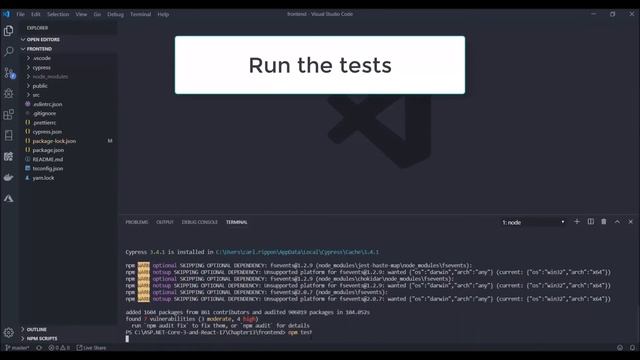This screenshot has width=640, height=360.
Task: Follow the Cypress cache path link in terminal
Action: (297, 252)
